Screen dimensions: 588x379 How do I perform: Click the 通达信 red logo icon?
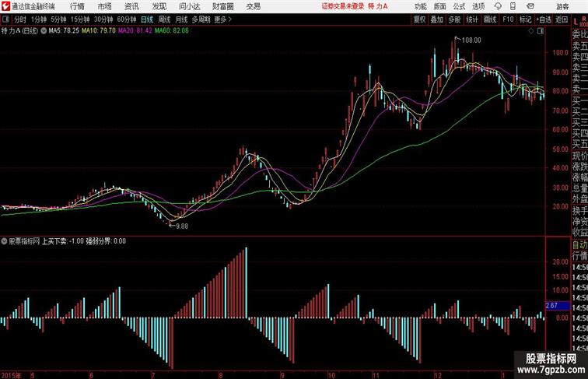pos(5,6)
